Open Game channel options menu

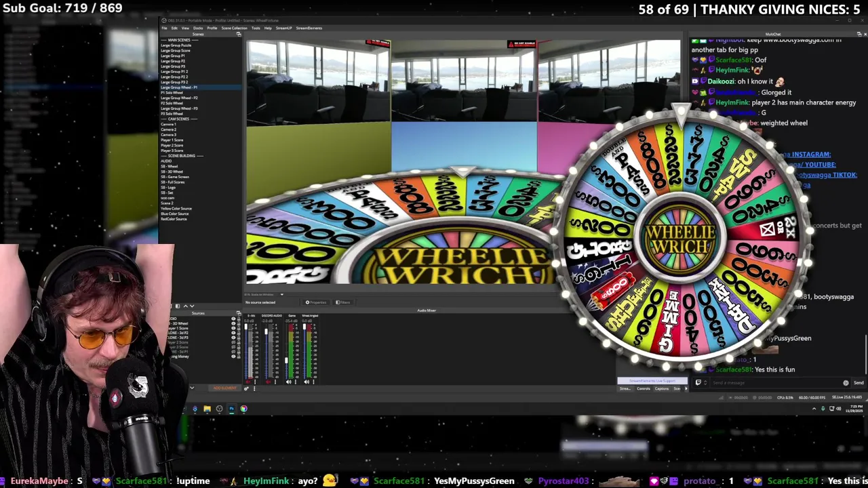(x=296, y=382)
